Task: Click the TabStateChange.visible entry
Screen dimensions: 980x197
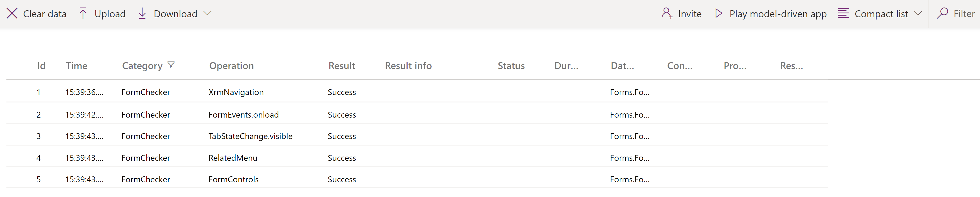Action: click(x=250, y=136)
